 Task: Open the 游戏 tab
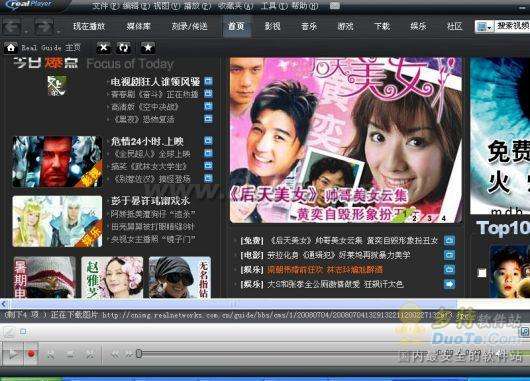345,26
